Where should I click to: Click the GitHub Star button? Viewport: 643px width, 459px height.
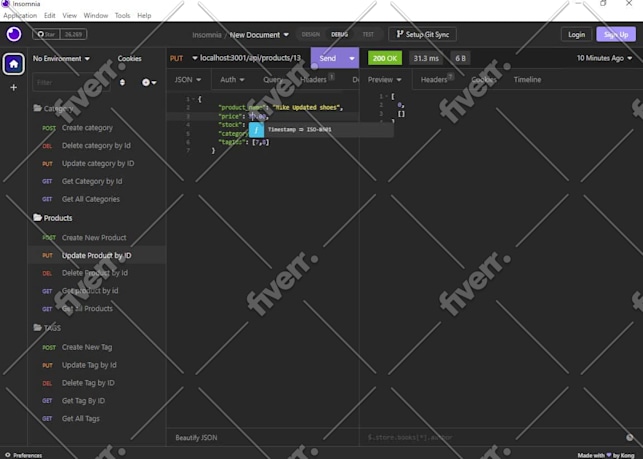tap(46, 34)
